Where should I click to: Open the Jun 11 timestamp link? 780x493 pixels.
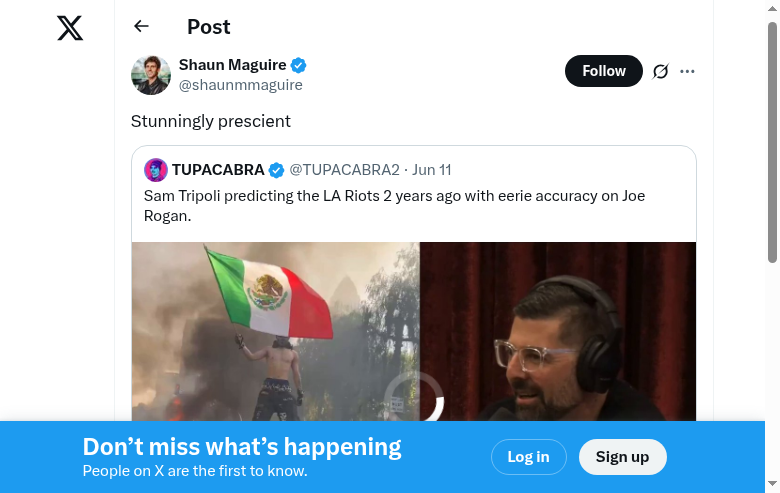(x=432, y=170)
